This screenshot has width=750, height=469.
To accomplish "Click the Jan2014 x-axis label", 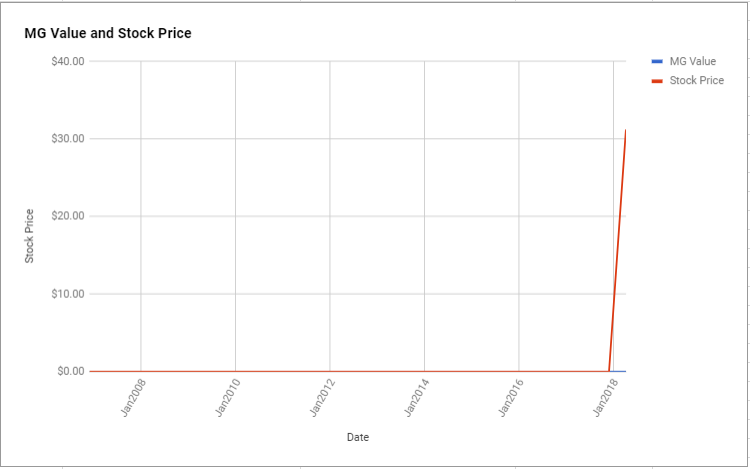I will (x=417, y=398).
